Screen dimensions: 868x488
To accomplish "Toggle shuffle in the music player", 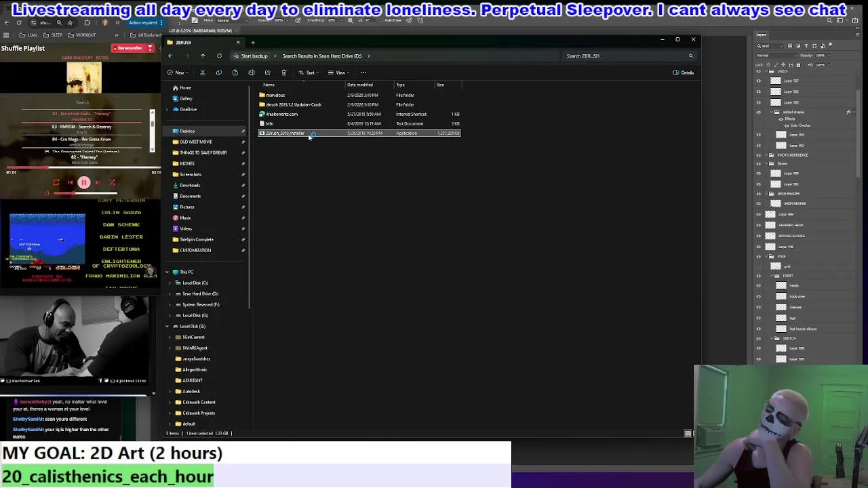I will 112,182.
